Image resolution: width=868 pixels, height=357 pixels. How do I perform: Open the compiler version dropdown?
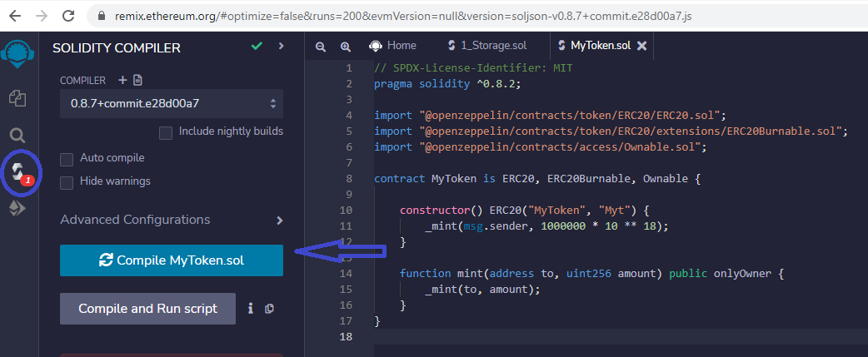[x=171, y=104]
